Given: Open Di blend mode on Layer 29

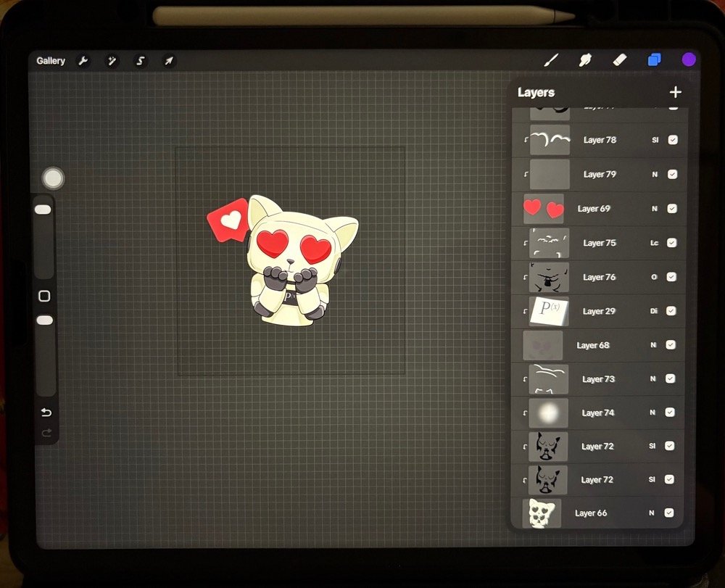Looking at the screenshot, I should pyautogui.click(x=654, y=311).
